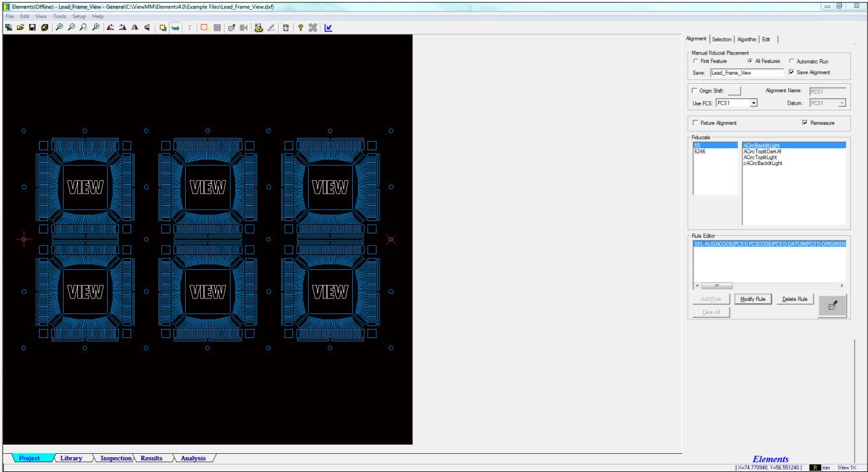Click the Delete Rule button

click(x=795, y=299)
